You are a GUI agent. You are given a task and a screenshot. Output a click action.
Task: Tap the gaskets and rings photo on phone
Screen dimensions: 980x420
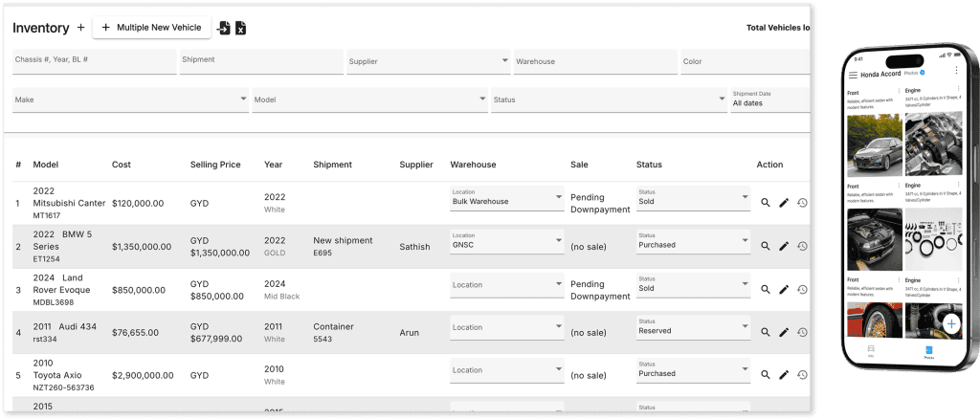(x=934, y=239)
